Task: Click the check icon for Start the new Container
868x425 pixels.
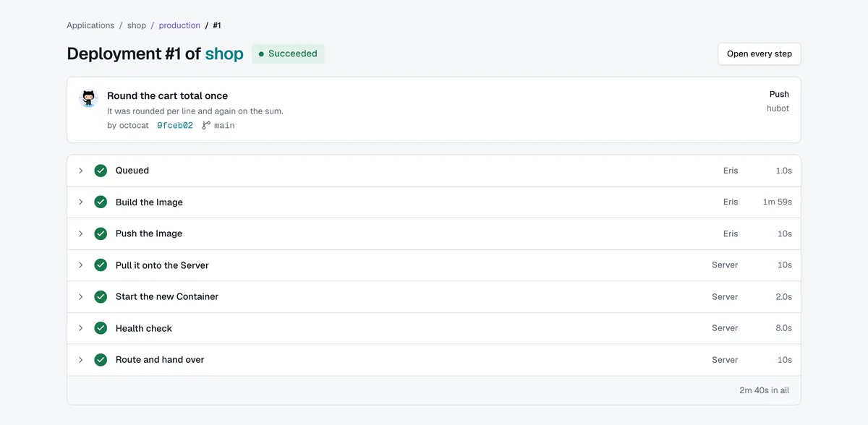Action: tap(101, 296)
